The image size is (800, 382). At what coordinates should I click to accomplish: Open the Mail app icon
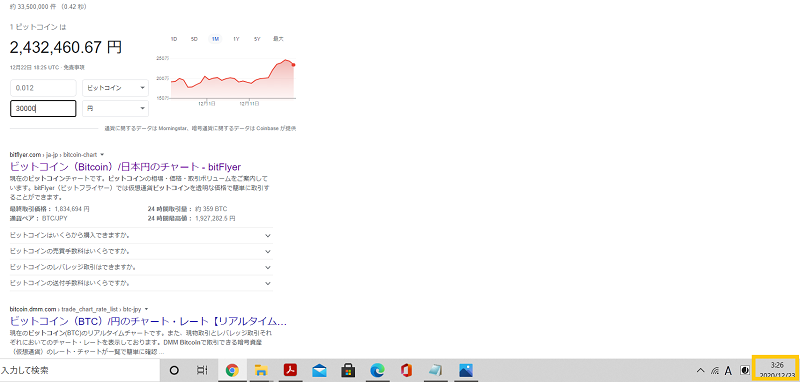pos(319,370)
